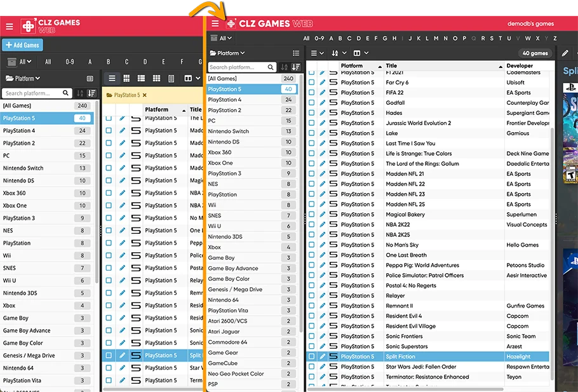Click the pencil icon in right panel's Split Fiction row
Viewport: 578px width, 392px height.
click(323, 356)
